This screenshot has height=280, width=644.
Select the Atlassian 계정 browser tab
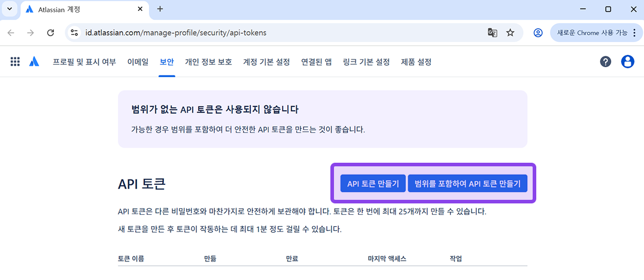tap(84, 10)
